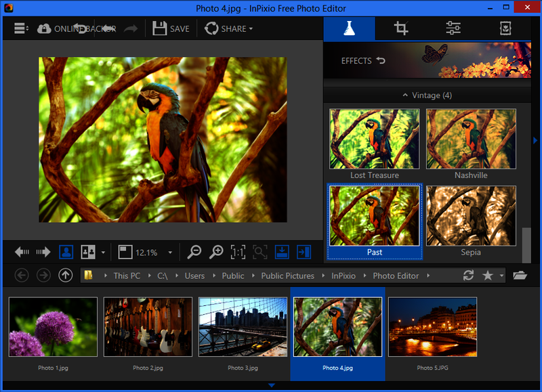The width and height of the screenshot is (542, 392).
Task: Set zoom to actual size 1:1
Action: (x=238, y=252)
